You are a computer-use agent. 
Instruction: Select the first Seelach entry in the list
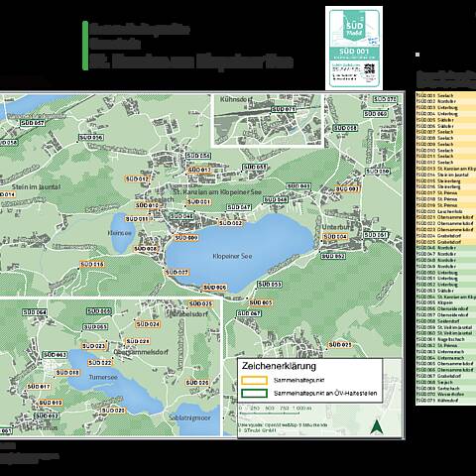[446, 95]
